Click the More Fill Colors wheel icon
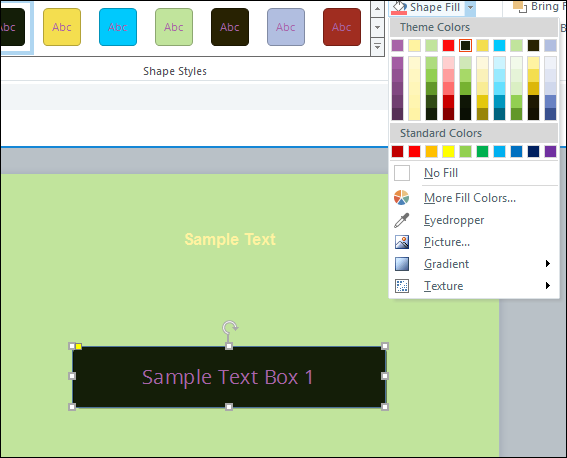The image size is (567, 458). [401, 198]
